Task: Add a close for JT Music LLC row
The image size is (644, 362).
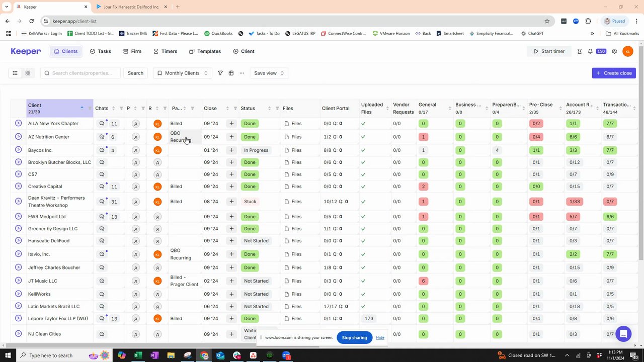Action: click(231, 281)
